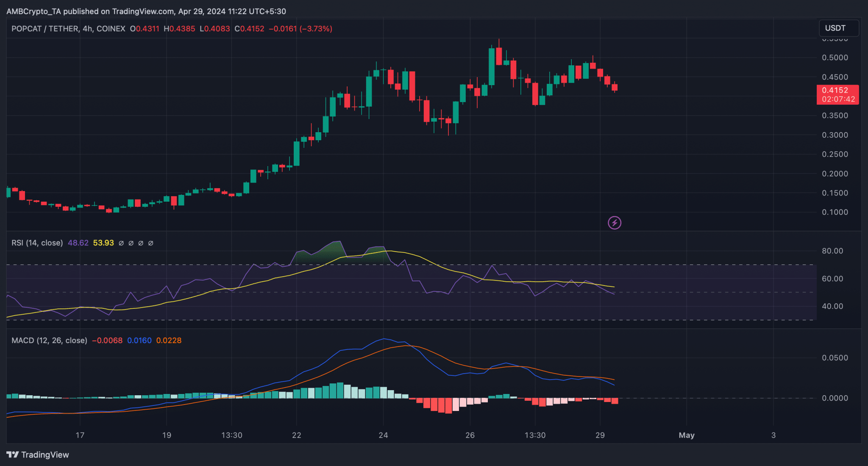Screen dimensions: 868x466
Task: Click the MACD 0.0000 scale label
Action: click(x=835, y=398)
